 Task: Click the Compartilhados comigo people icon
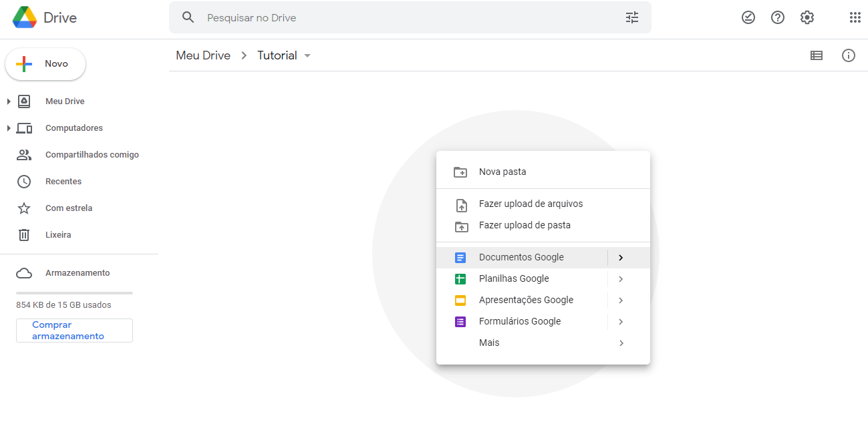pyautogui.click(x=24, y=155)
